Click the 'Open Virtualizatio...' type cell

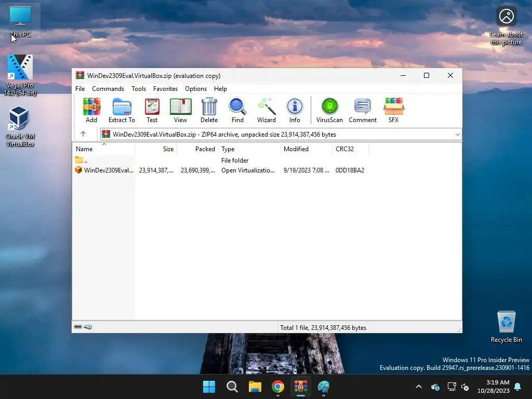(x=248, y=170)
